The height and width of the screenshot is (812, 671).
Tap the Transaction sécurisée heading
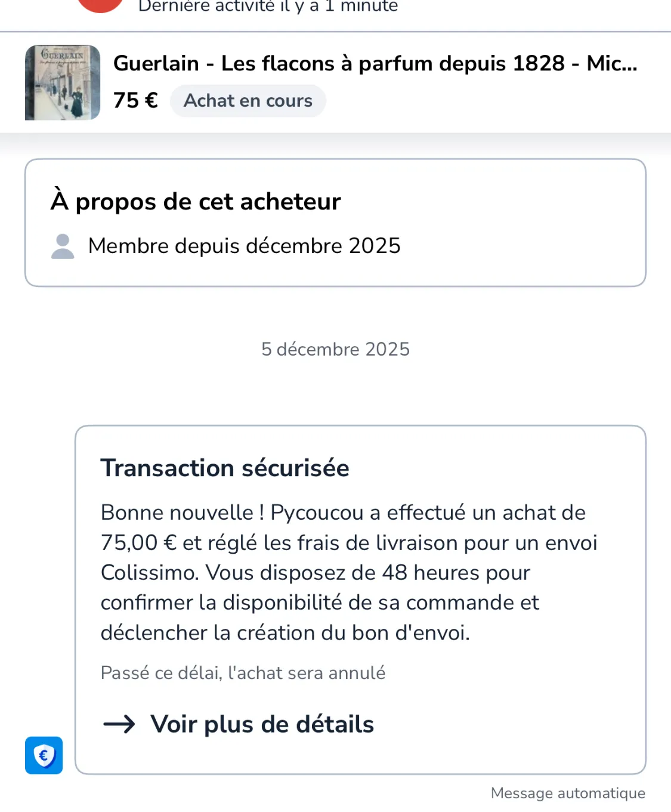[225, 468]
